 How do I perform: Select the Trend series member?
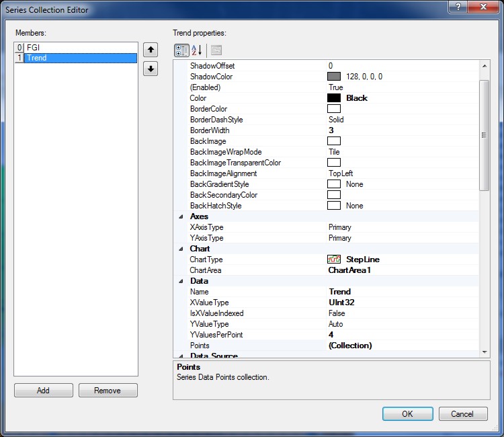37,58
